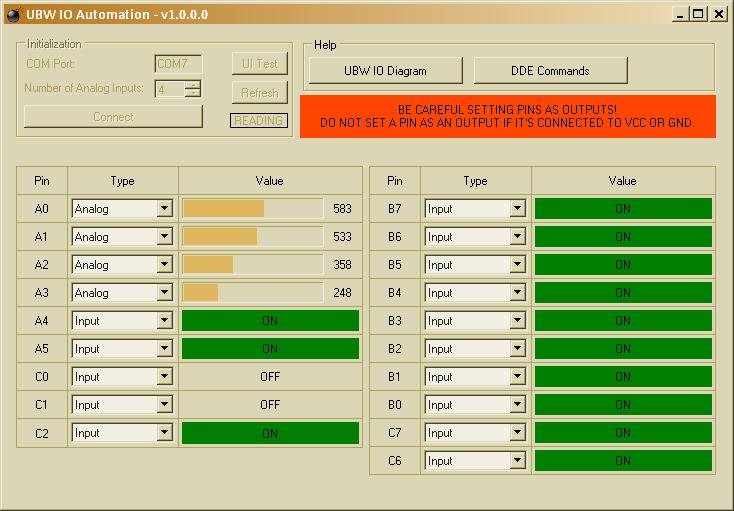The height and width of the screenshot is (511, 734).
Task: Open the DDE Commands help
Action: 550,71
